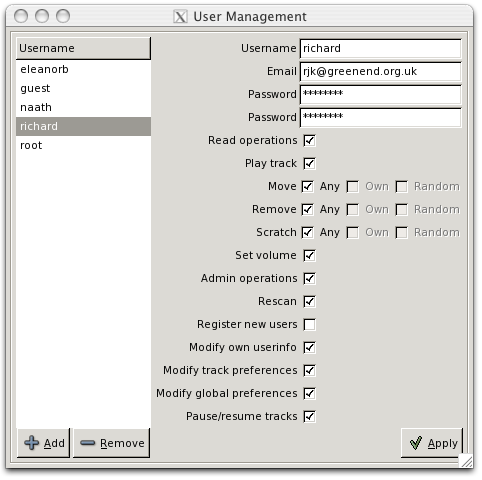Select user eleanorb in the list
The image size is (482, 480).
coord(83,69)
